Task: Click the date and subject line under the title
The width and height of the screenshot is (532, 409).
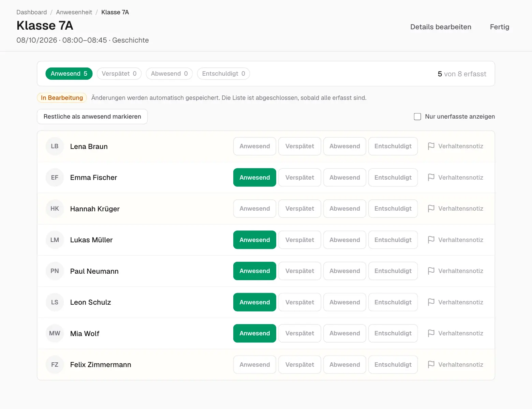Action: tap(83, 40)
